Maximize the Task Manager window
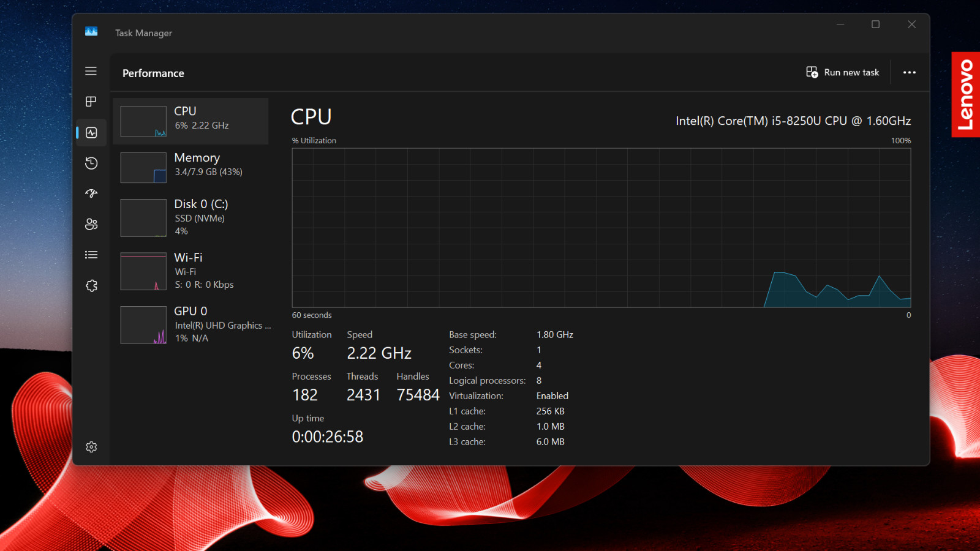This screenshot has height=551, width=980. point(876,24)
